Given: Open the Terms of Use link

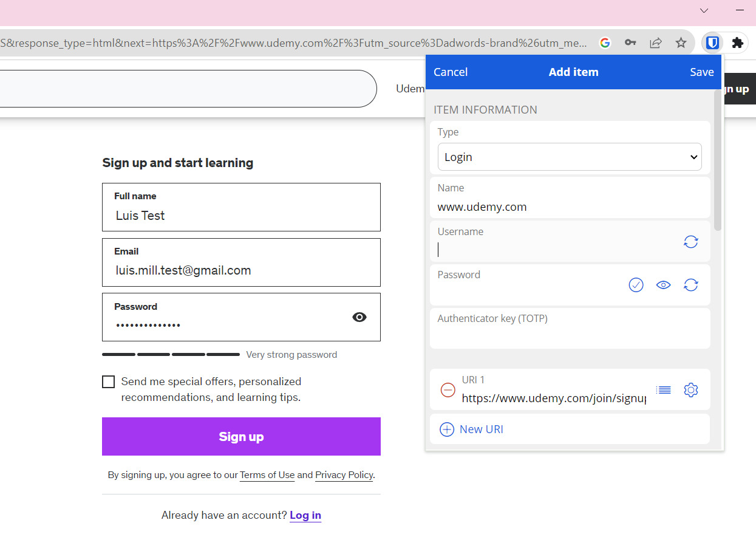Looking at the screenshot, I should click(267, 474).
